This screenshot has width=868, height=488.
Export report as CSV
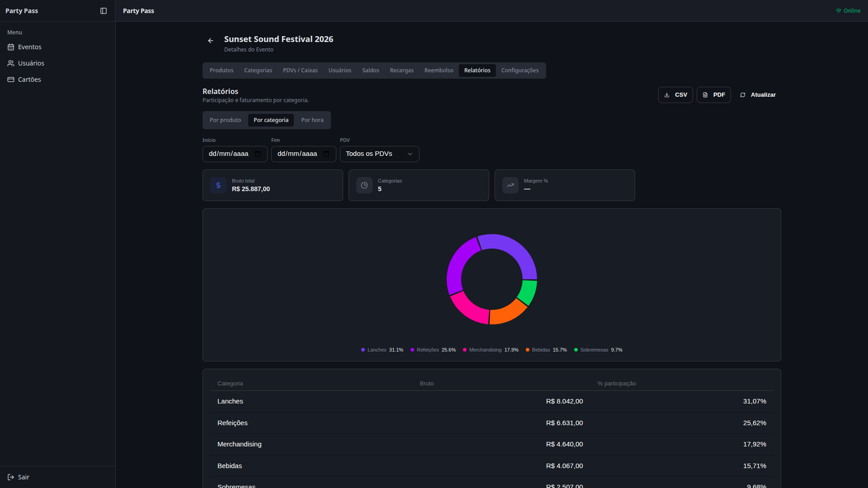click(x=675, y=95)
